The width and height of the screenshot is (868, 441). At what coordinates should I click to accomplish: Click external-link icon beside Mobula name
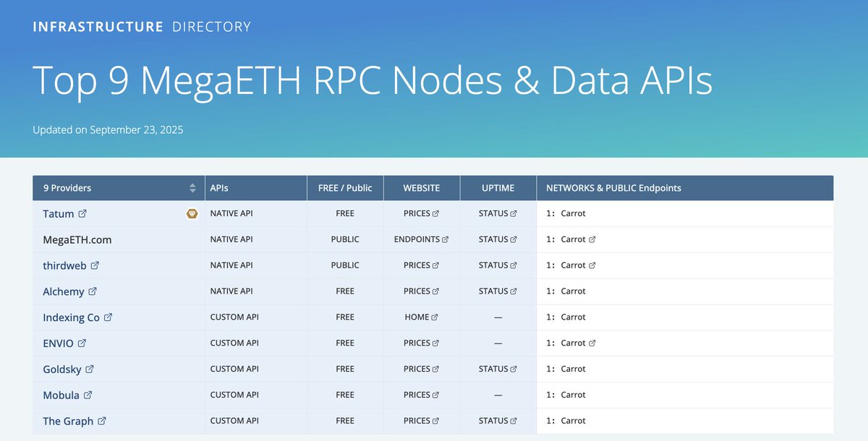coord(88,395)
